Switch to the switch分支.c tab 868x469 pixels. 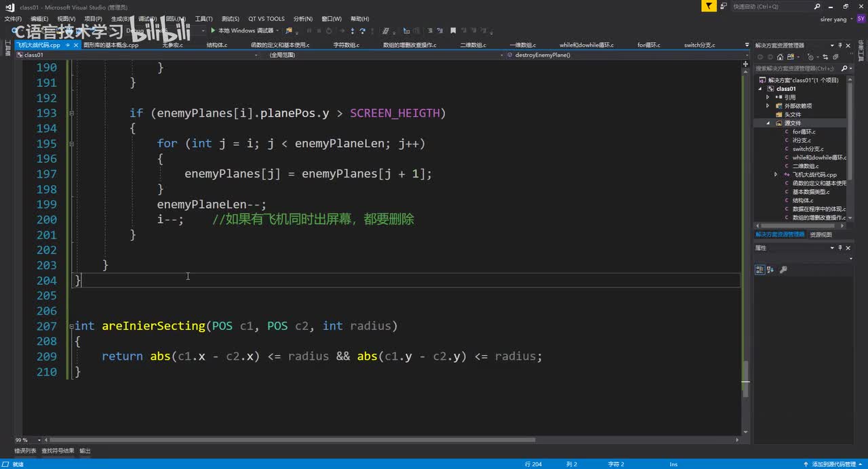point(699,45)
